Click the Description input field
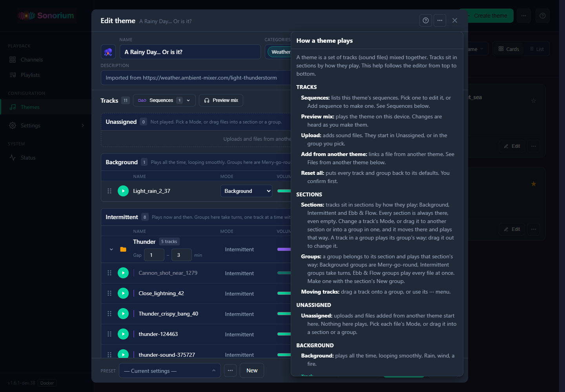 pos(196,78)
